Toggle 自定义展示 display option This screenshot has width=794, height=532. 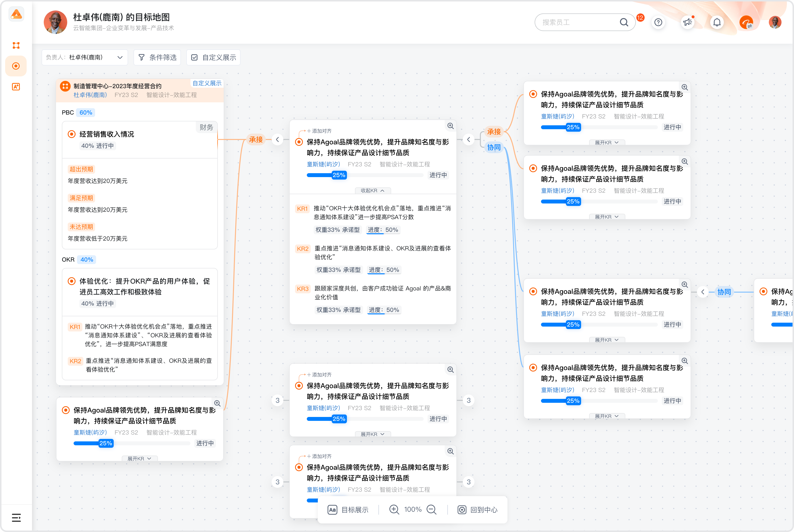213,57
